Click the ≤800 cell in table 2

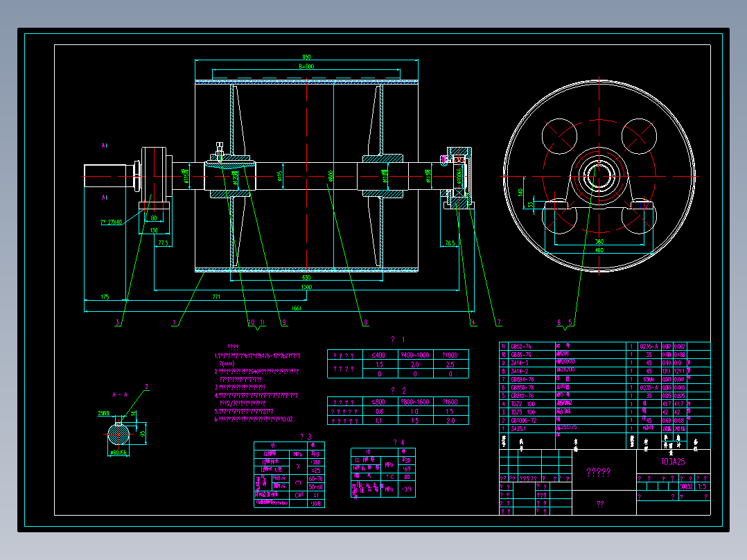378,402
